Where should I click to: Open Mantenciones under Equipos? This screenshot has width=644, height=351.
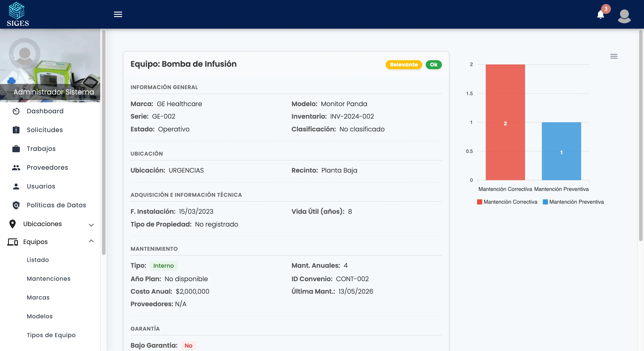click(x=49, y=279)
